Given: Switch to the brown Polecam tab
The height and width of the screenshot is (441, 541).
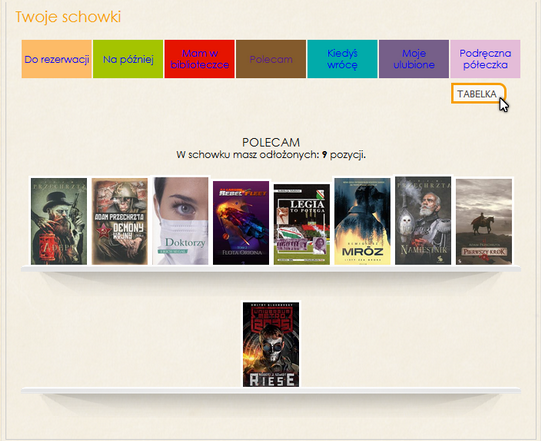Looking at the screenshot, I should pyautogui.click(x=271, y=59).
